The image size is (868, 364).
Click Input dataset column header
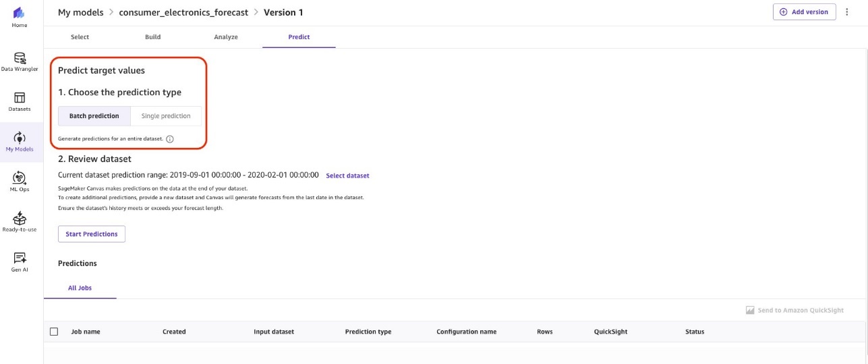pos(274,332)
